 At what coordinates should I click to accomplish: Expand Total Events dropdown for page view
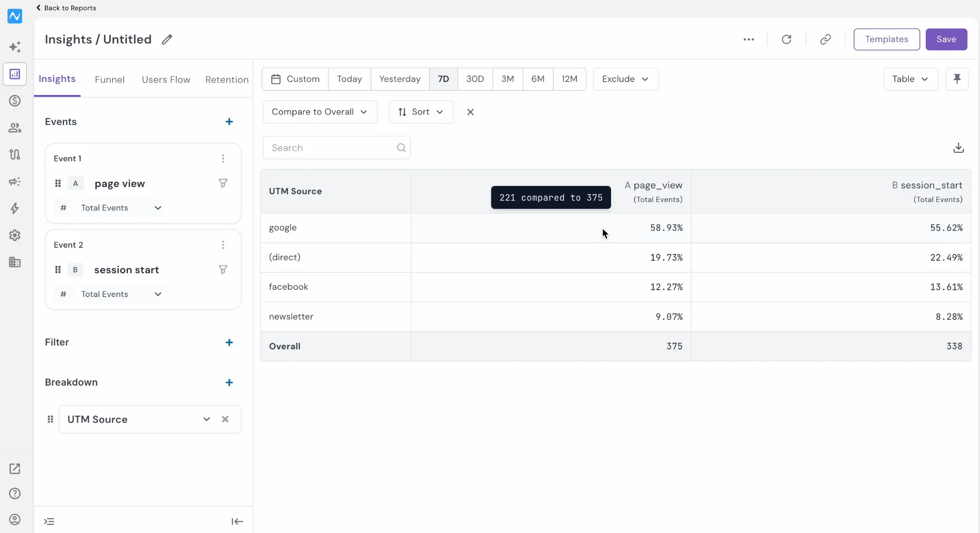coord(121,208)
